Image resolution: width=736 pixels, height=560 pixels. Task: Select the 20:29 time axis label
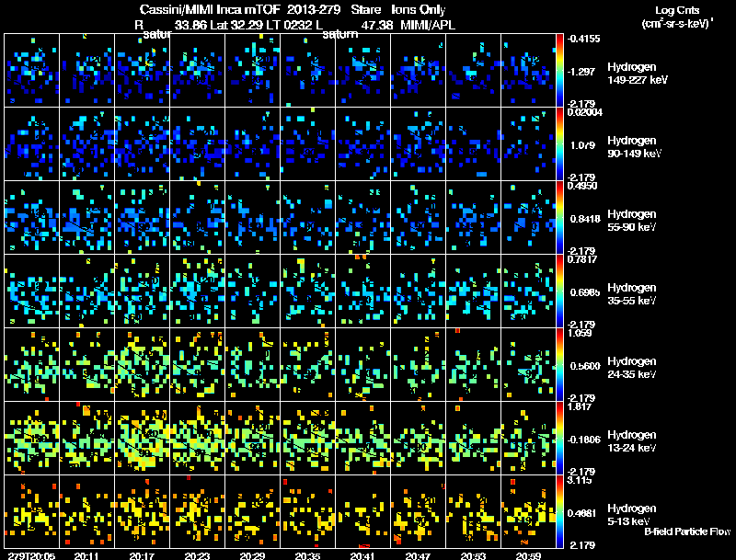click(252, 556)
